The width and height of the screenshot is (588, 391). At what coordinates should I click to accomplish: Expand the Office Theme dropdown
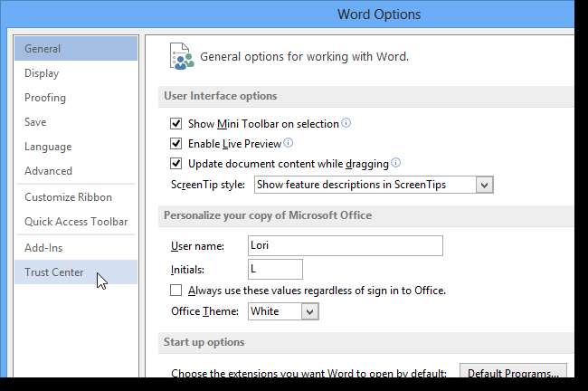pyautogui.click(x=310, y=311)
